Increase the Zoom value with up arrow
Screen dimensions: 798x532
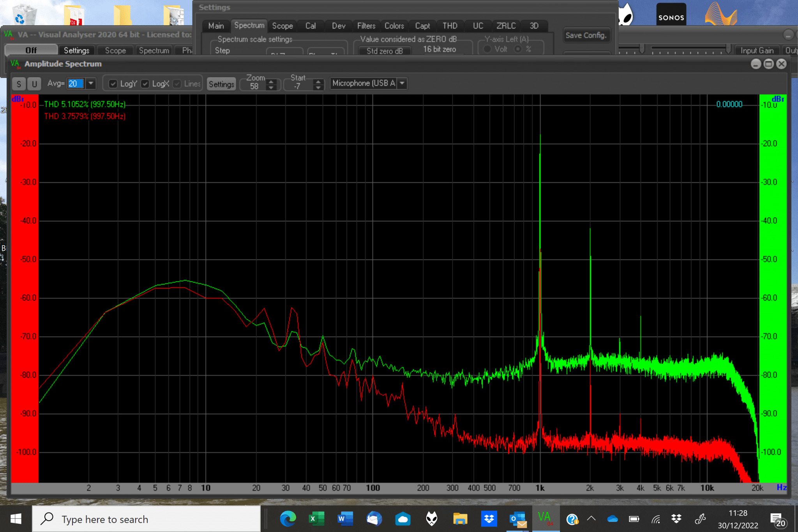pyautogui.click(x=271, y=81)
